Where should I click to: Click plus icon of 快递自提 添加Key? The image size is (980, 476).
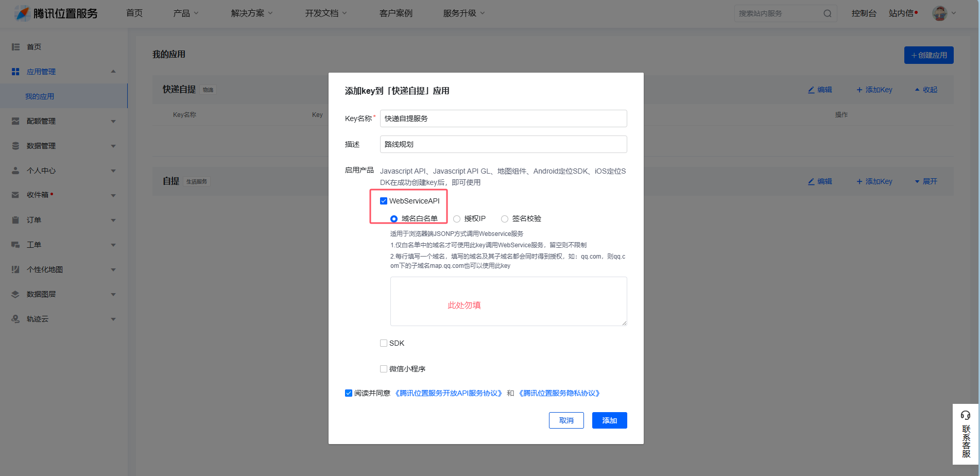click(859, 90)
